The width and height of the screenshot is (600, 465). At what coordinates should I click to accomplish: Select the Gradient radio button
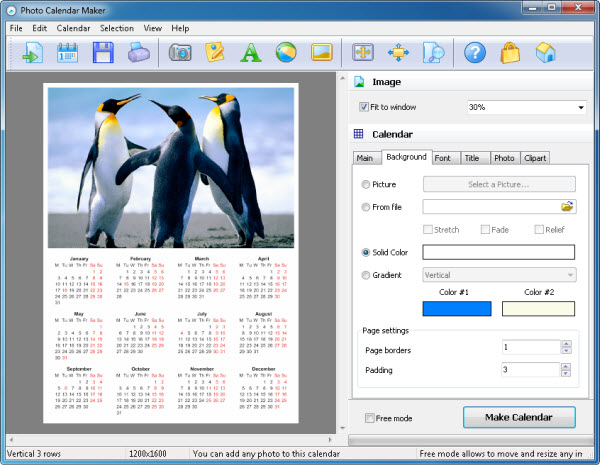click(x=364, y=275)
